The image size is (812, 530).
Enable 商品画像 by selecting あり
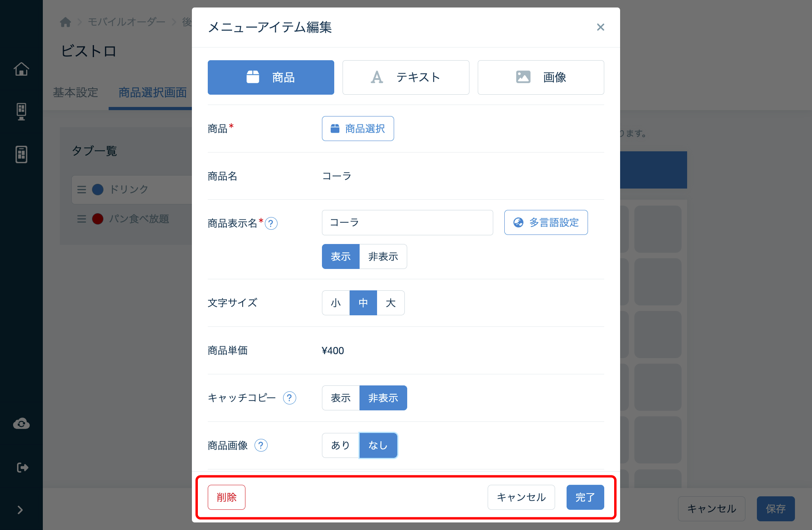pyautogui.click(x=339, y=445)
